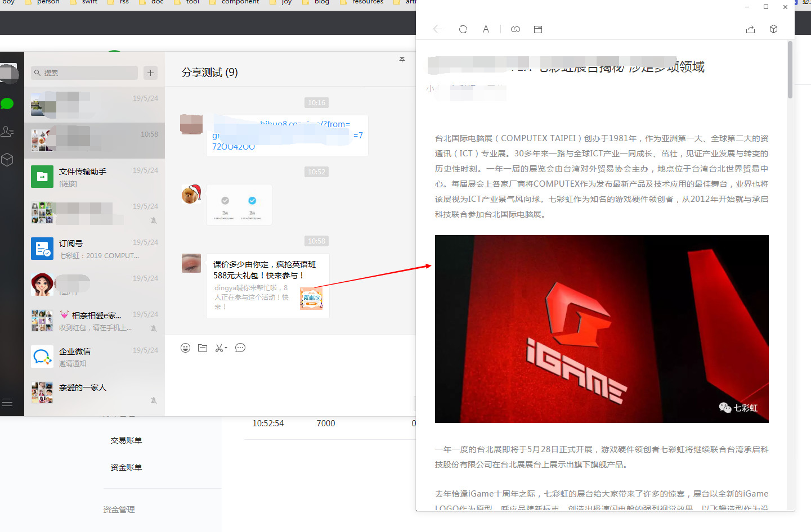Open the hamburger menu at sidebar bottom
Screen dimensions: 811x532
click(7, 402)
